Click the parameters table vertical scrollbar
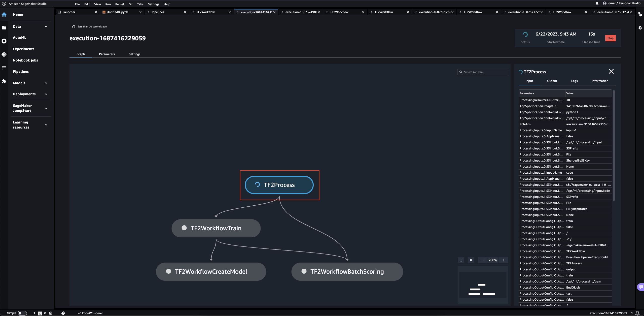The height and width of the screenshot is (316, 644). pyautogui.click(x=614, y=146)
